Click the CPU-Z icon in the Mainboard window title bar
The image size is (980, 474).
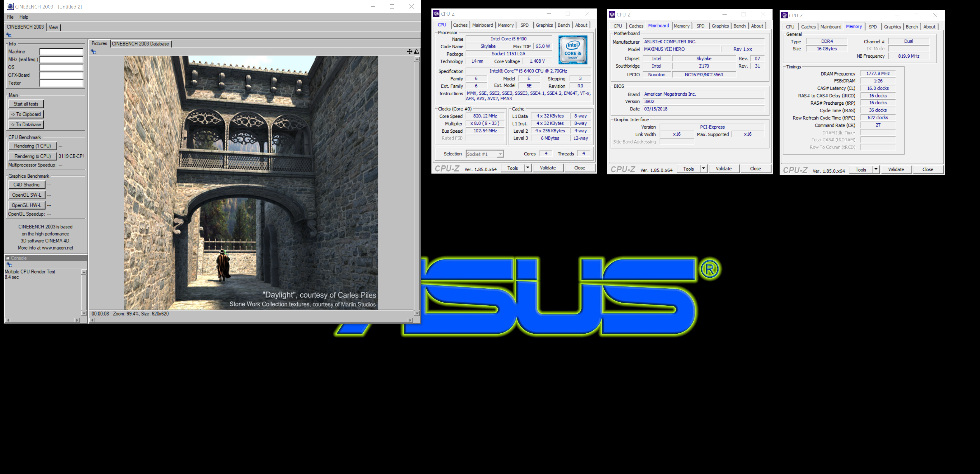[612, 15]
